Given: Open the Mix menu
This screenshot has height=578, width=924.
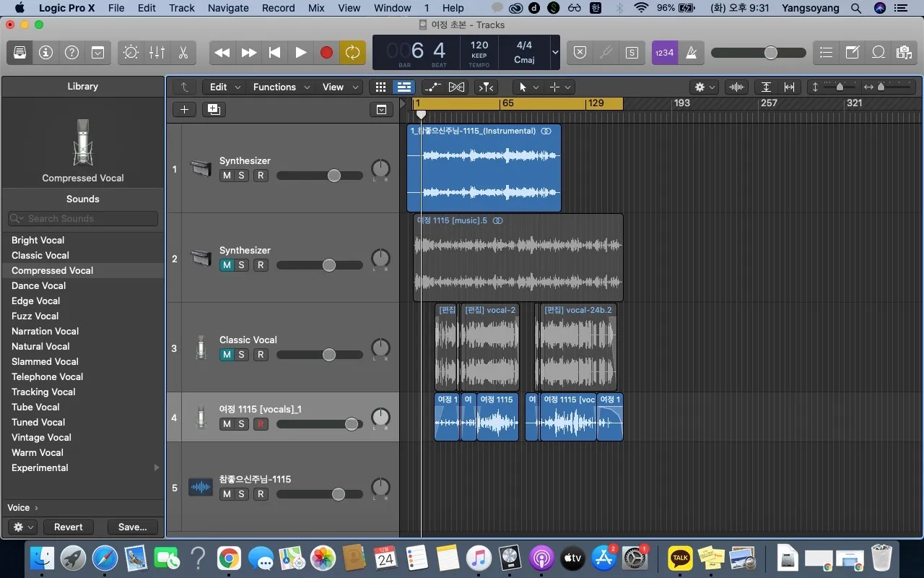Looking at the screenshot, I should tap(316, 8).
